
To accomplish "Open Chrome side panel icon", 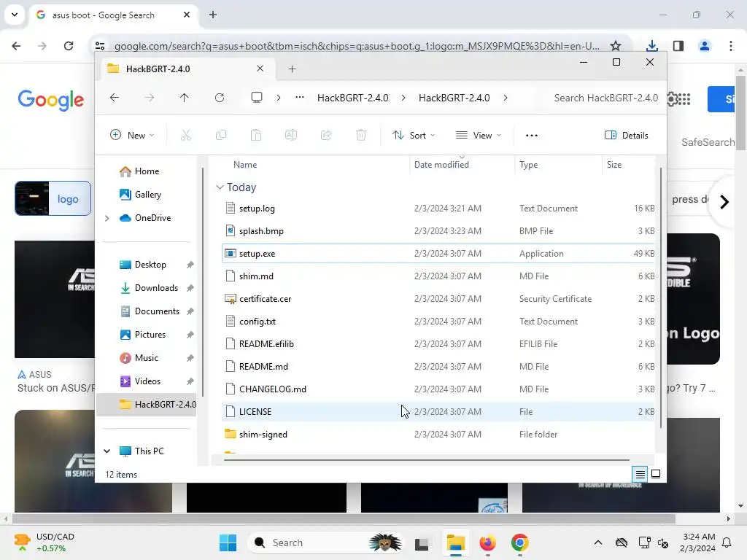I will coord(678,46).
